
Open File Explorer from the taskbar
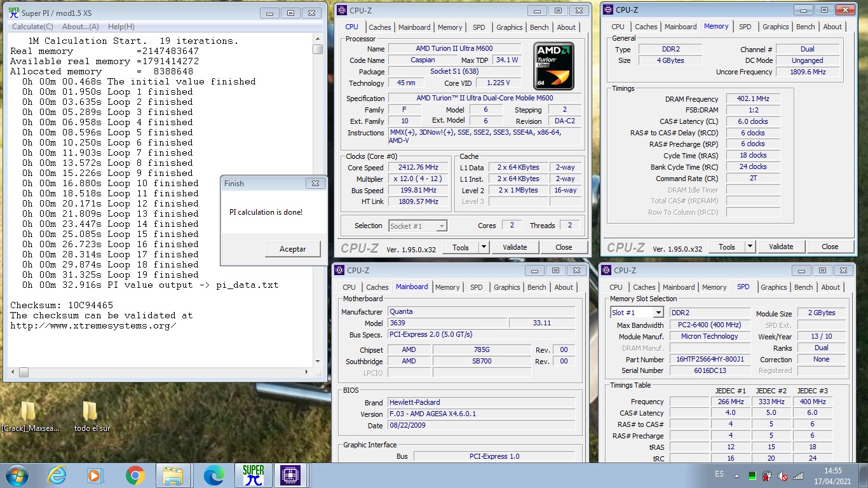point(173,475)
